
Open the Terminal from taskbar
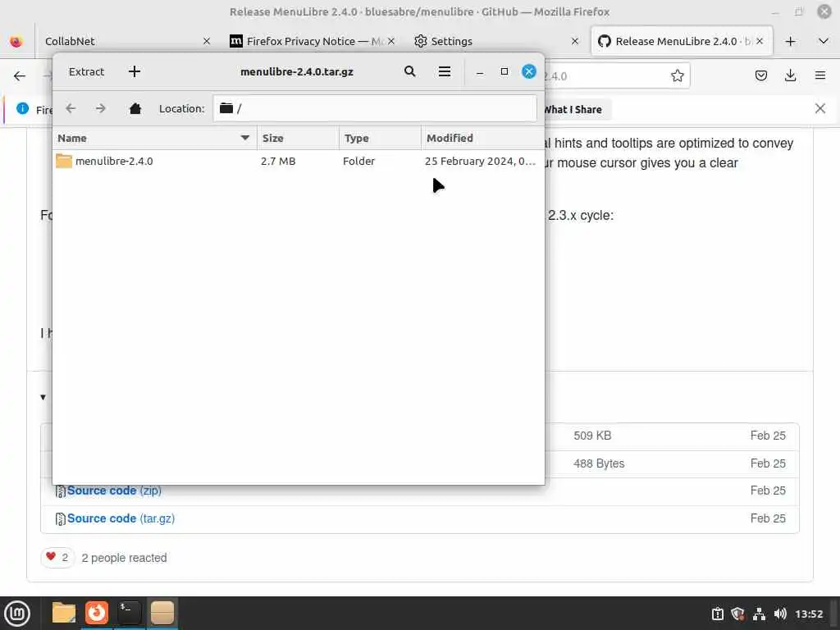point(129,613)
